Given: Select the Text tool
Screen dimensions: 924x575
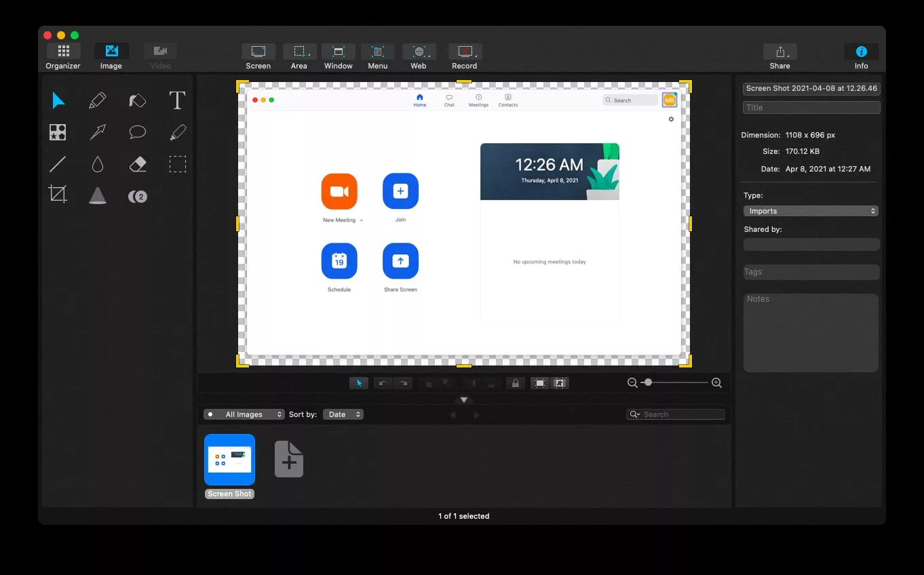Looking at the screenshot, I should pos(177,101).
